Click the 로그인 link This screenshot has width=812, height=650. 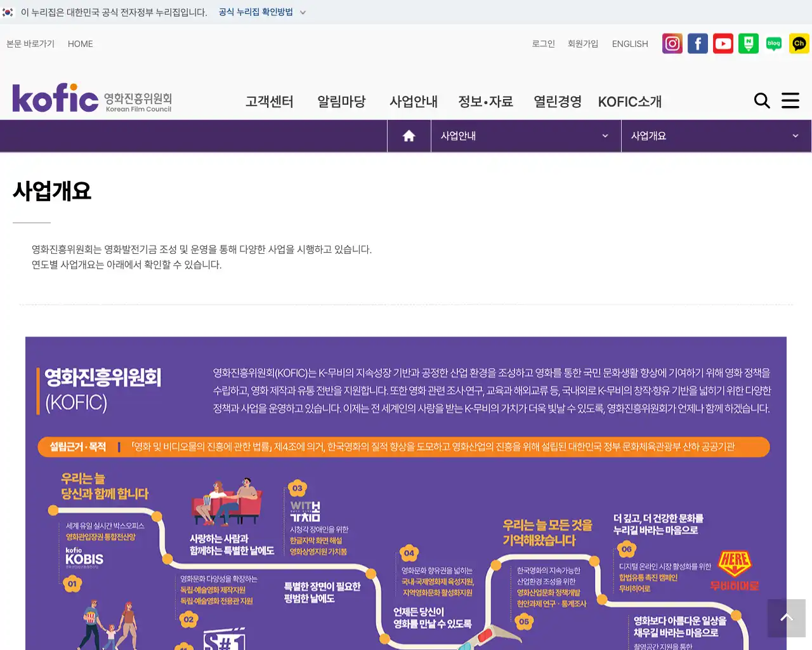[543, 43]
